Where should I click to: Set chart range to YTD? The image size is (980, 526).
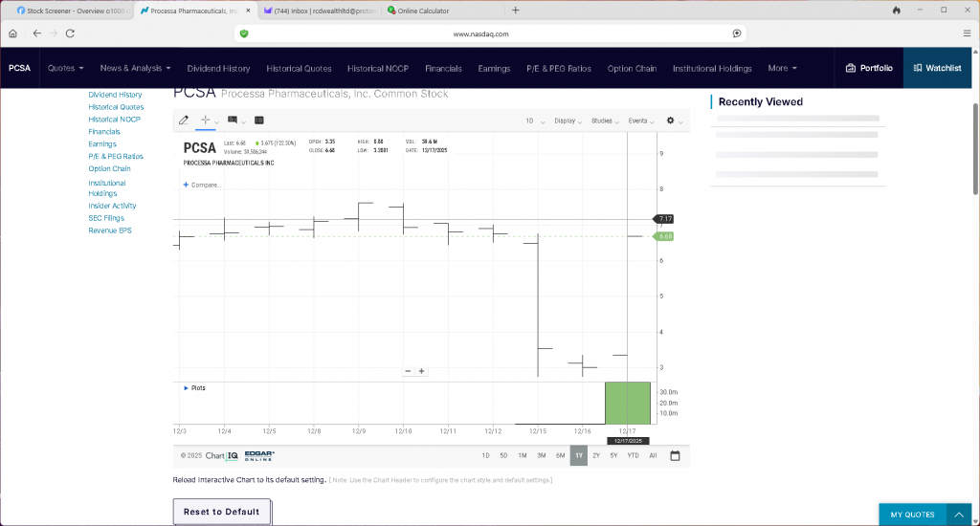tap(633, 456)
